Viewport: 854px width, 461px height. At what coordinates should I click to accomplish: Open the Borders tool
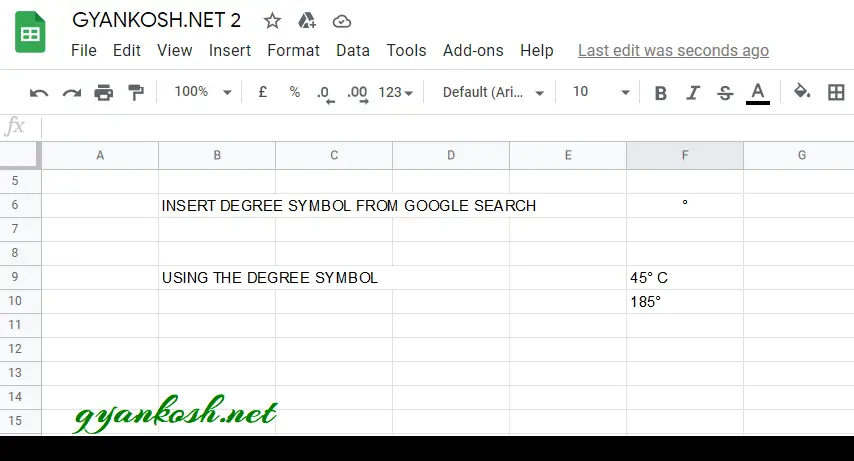(835, 92)
